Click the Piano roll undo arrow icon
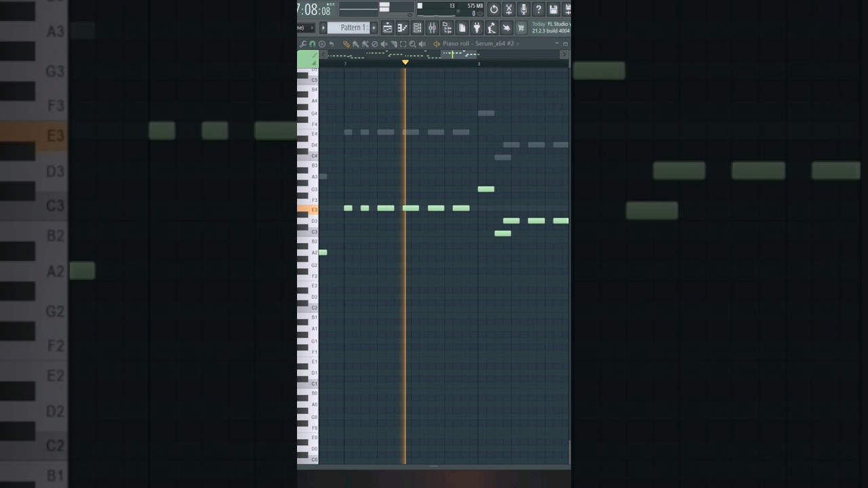This screenshot has height=488, width=868. (331, 44)
